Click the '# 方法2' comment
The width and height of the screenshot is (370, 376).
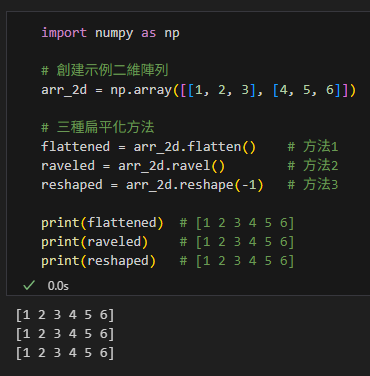tap(313, 166)
